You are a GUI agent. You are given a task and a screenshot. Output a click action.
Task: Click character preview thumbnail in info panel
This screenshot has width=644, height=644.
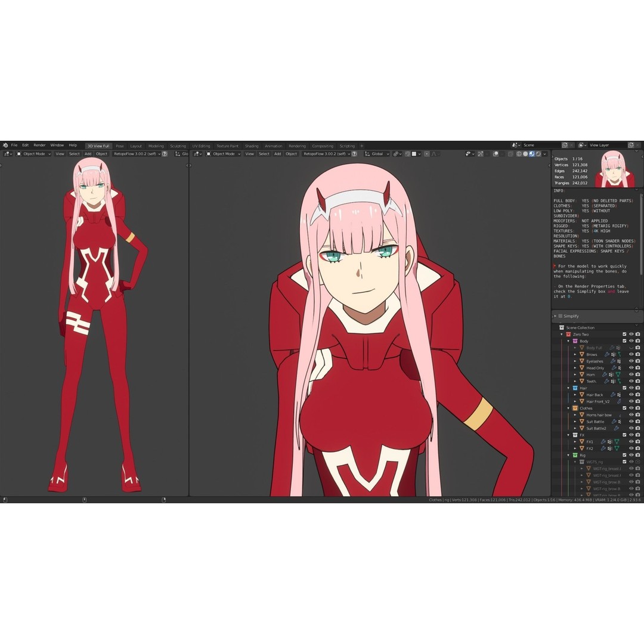click(x=614, y=169)
